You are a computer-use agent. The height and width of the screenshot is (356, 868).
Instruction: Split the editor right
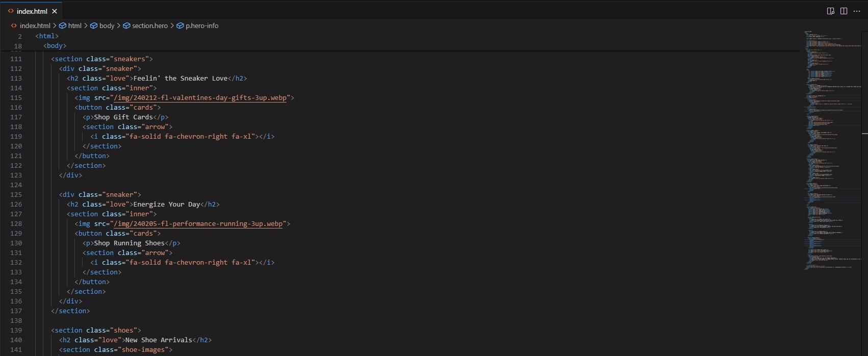(844, 11)
